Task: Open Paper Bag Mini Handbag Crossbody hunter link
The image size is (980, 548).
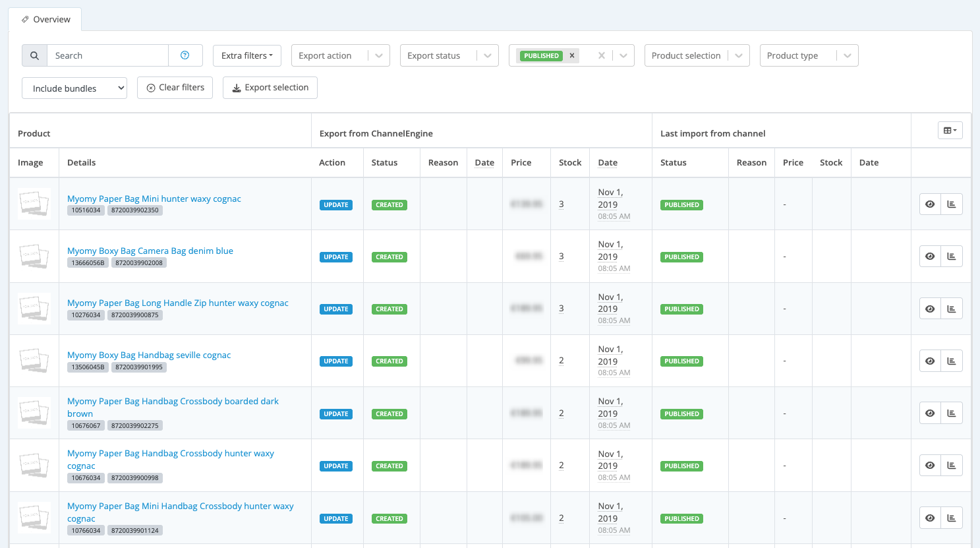Action: (x=181, y=512)
